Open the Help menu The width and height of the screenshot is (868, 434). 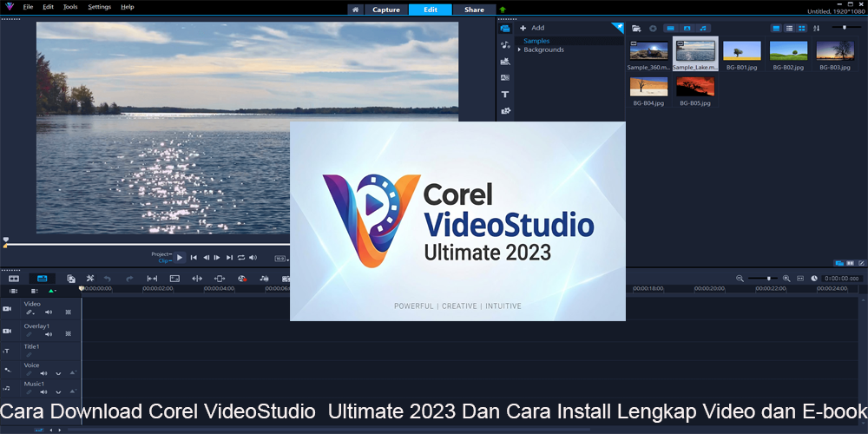pyautogui.click(x=128, y=7)
